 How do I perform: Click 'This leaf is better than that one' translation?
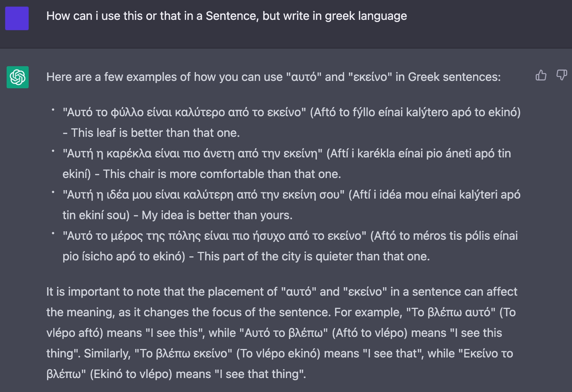pyautogui.click(x=155, y=133)
